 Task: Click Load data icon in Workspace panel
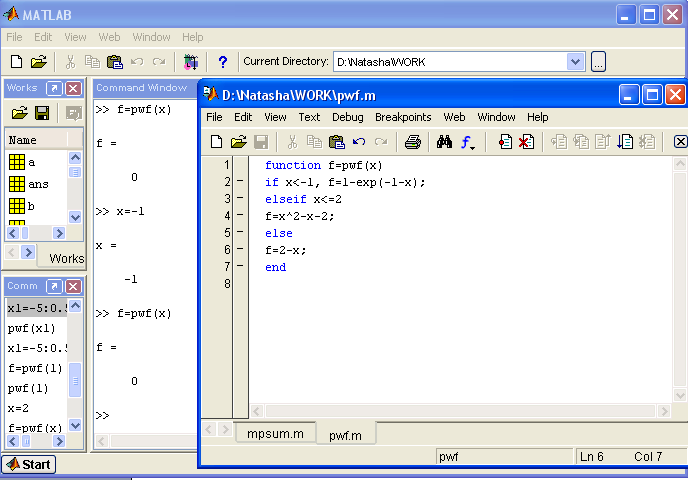(19, 113)
